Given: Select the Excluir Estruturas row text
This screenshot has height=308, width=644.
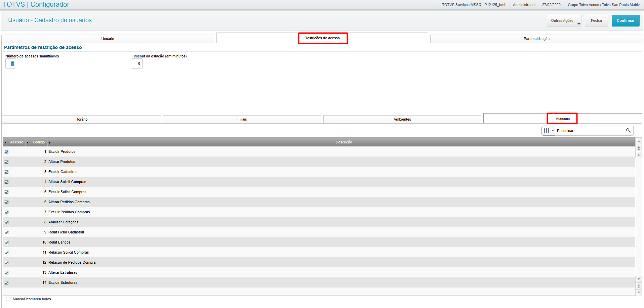Looking at the screenshot, I should pyautogui.click(x=63, y=283).
